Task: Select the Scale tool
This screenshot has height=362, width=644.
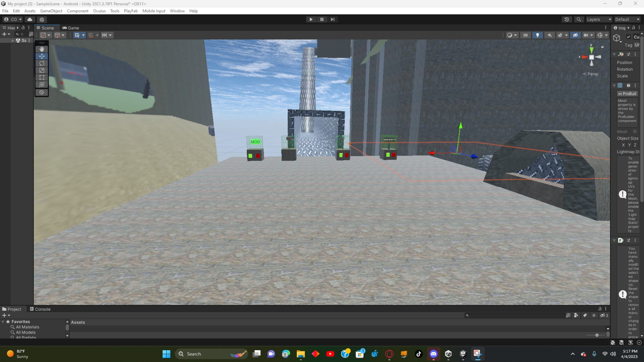Action: (x=42, y=70)
